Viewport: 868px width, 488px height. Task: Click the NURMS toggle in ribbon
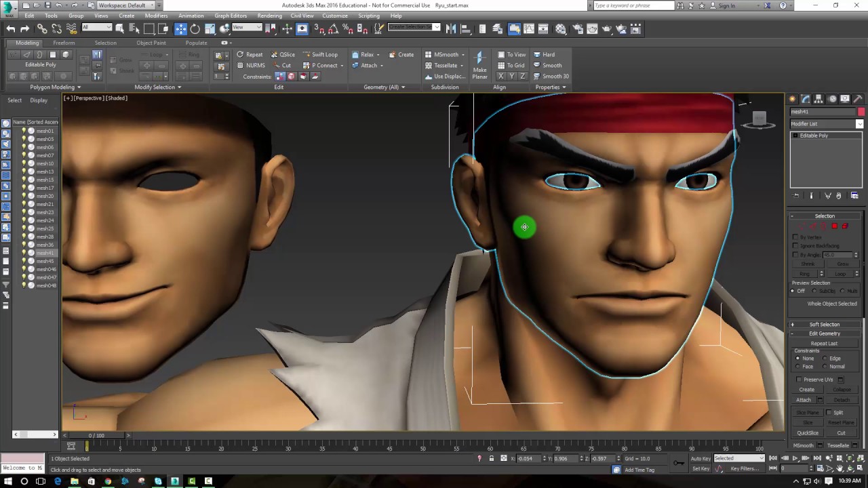click(x=250, y=66)
